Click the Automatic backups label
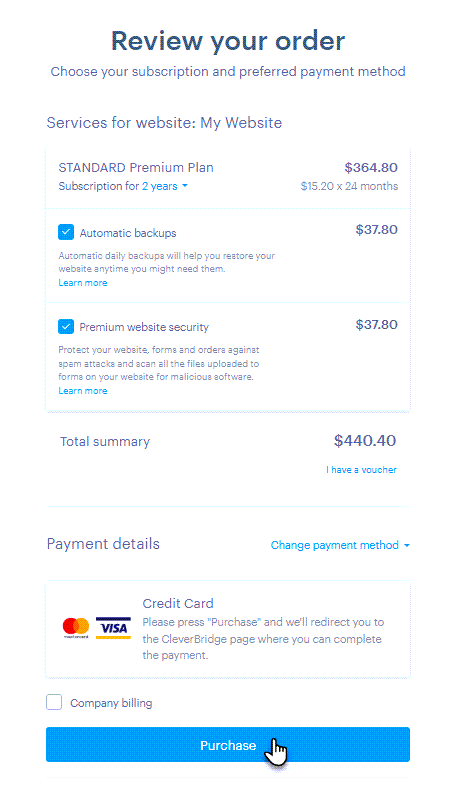This screenshot has width=455, height=789. pyautogui.click(x=128, y=233)
